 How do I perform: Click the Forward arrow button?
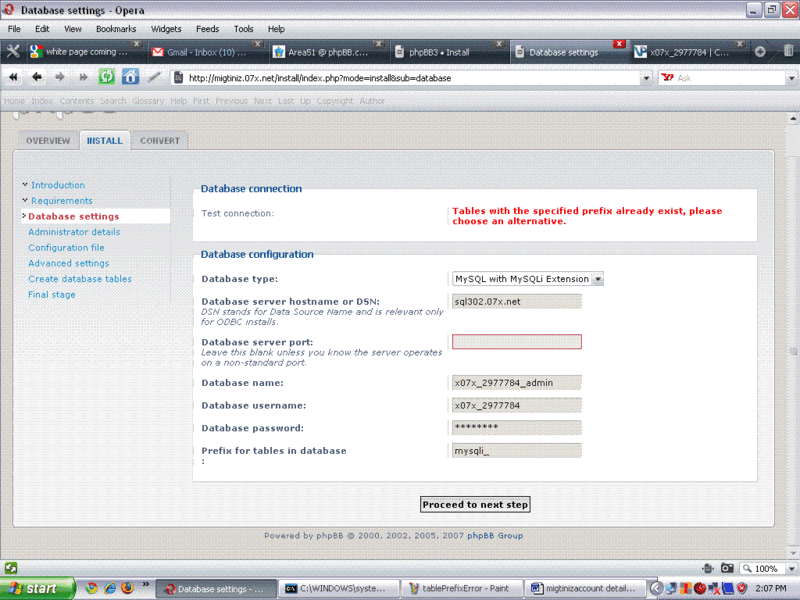[x=60, y=78]
